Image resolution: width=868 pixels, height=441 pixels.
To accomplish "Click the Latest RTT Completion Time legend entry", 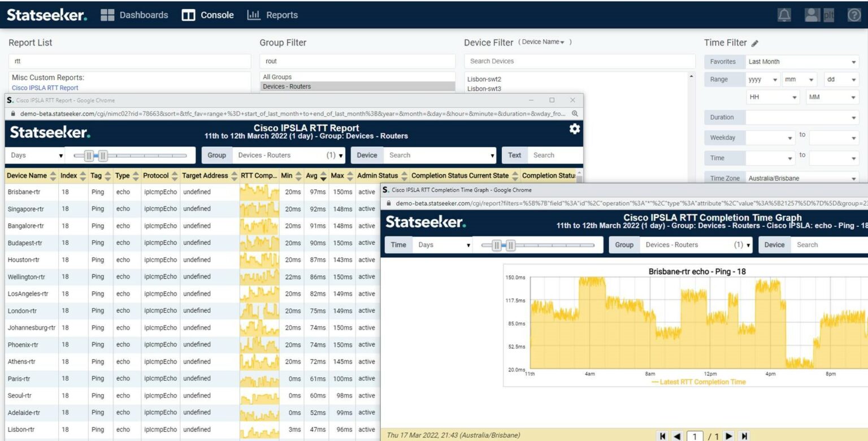I will [698, 382].
